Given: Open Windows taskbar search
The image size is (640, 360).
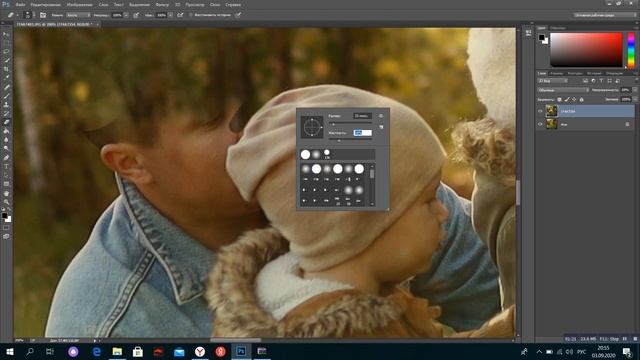Looking at the screenshot, I should [x=30, y=351].
